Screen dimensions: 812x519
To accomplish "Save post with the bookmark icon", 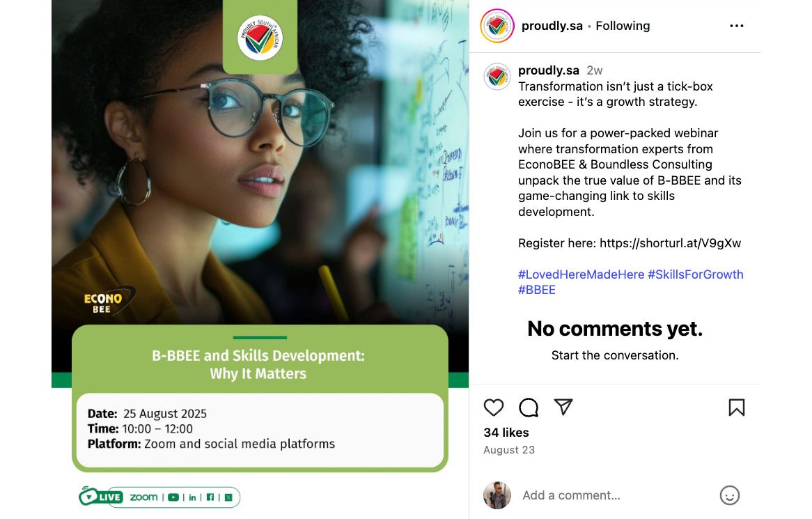I will (736, 408).
